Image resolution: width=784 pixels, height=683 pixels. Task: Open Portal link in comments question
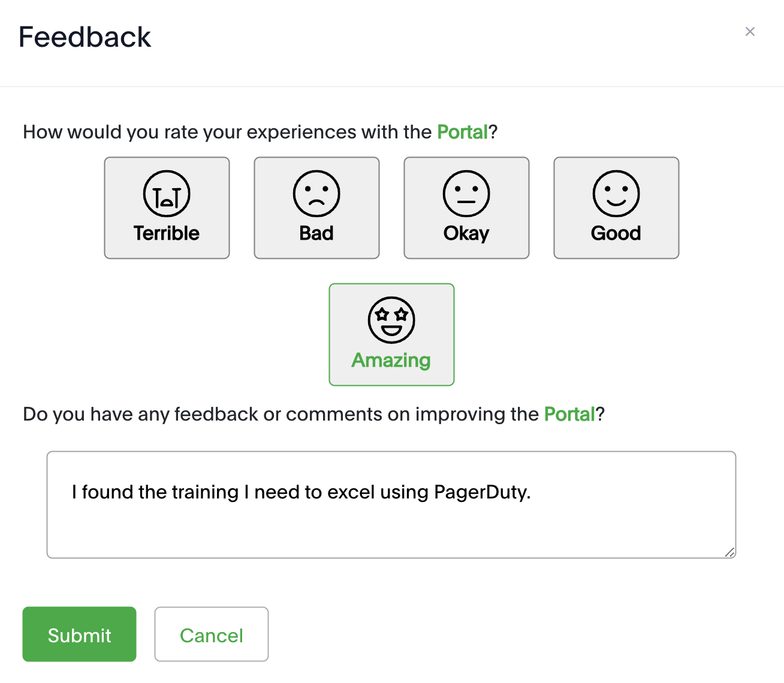point(569,414)
